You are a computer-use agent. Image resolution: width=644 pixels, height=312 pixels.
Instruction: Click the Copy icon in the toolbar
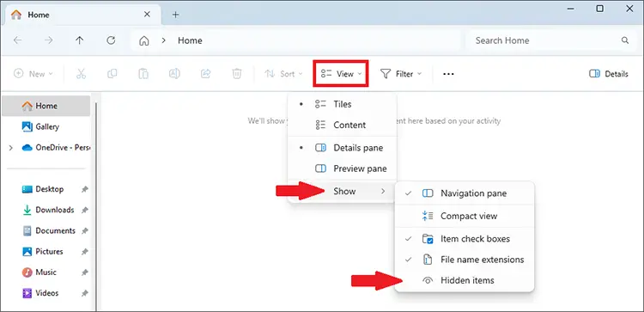point(112,74)
